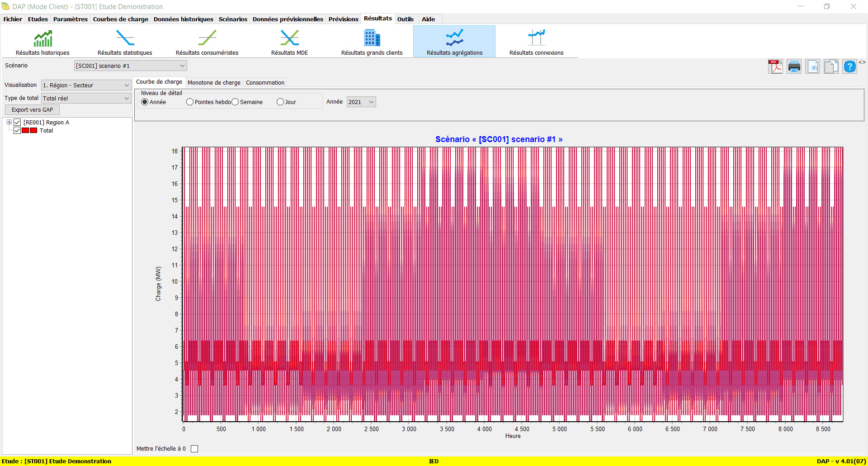Viewport: 868px width, 466px height.
Task: Select the Semaine radio button
Action: coord(235,102)
